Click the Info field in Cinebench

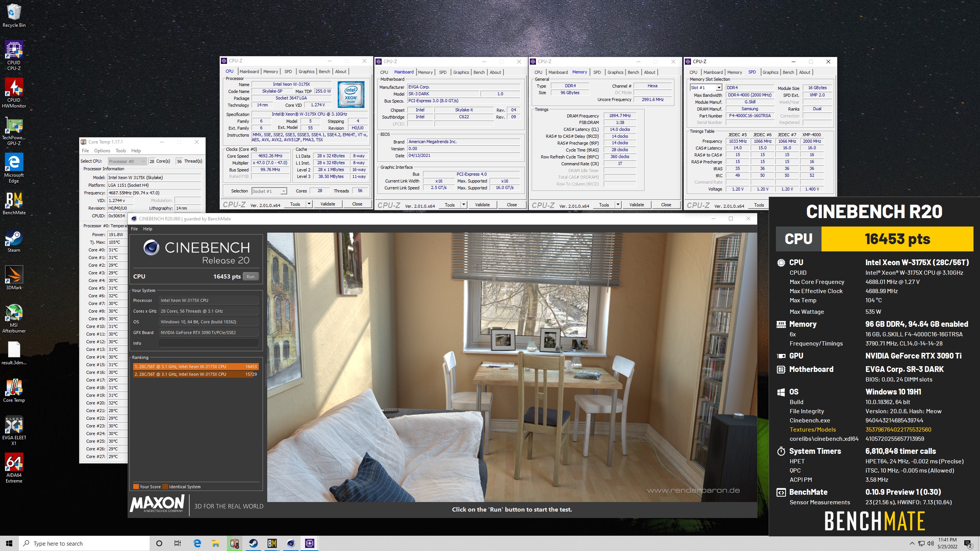click(x=209, y=343)
